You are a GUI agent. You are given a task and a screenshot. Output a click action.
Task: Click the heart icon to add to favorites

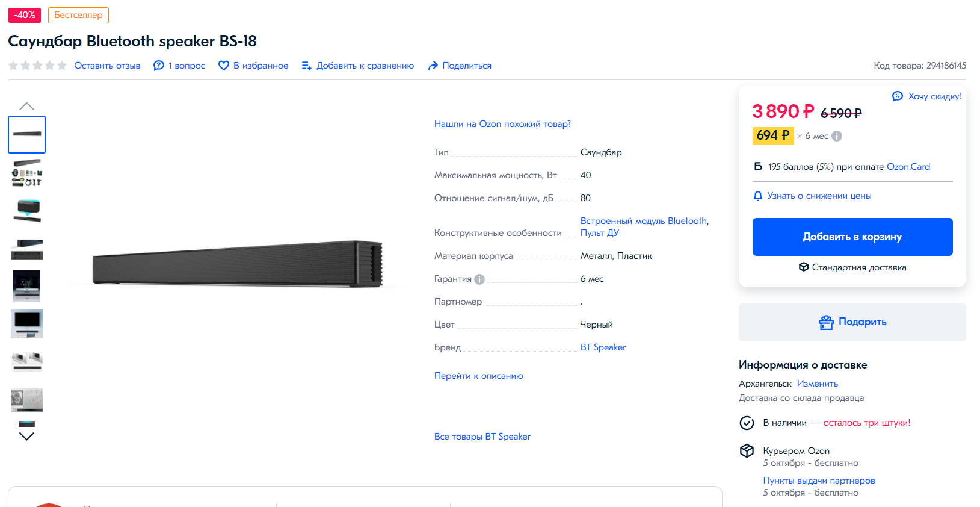tap(223, 66)
